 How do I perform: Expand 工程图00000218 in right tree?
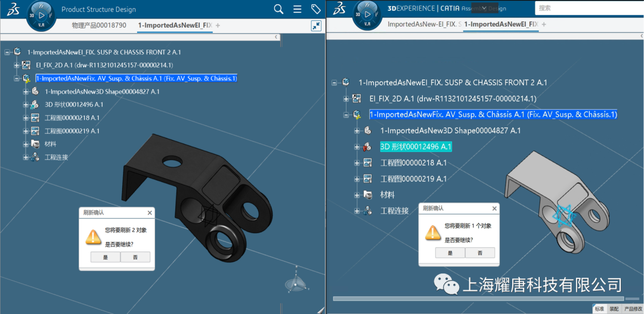pos(357,163)
